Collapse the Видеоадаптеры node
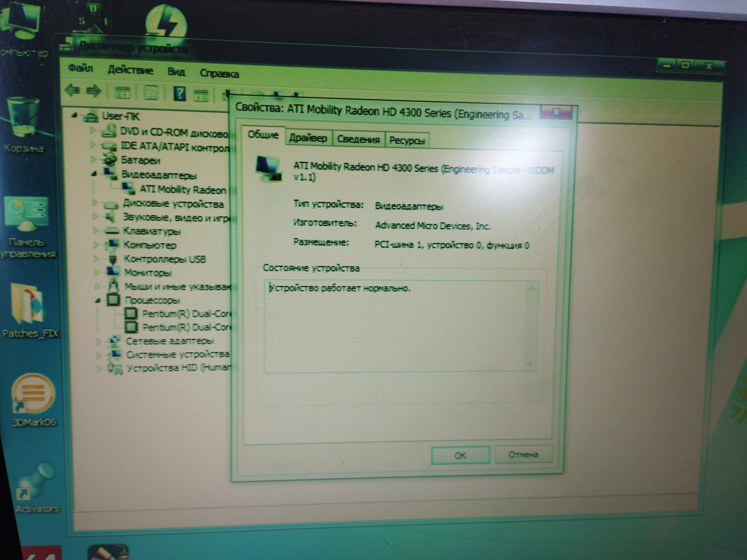The height and width of the screenshot is (560, 747). click(94, 174)
